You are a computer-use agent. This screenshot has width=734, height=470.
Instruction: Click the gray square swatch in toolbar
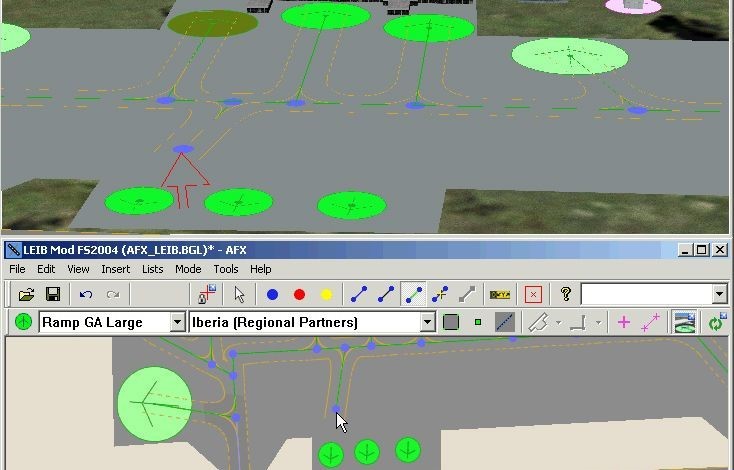pyautogui.click(x=451, y=323)
